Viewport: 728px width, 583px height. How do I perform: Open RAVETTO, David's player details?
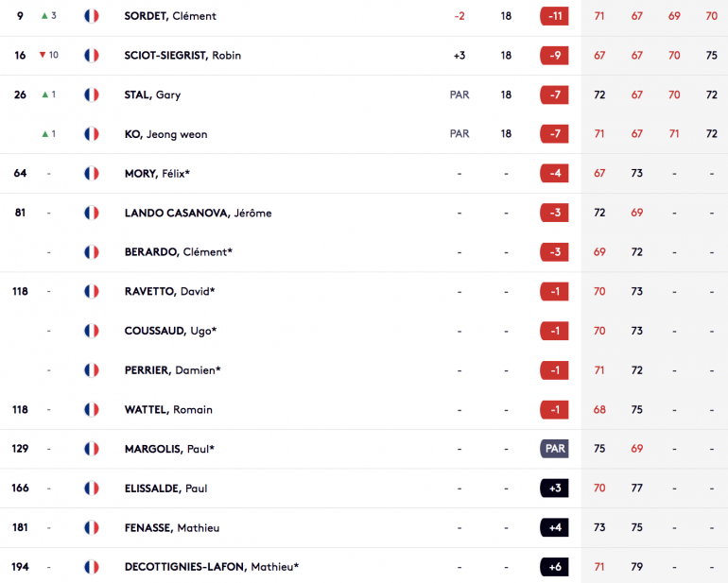point(169,291)
